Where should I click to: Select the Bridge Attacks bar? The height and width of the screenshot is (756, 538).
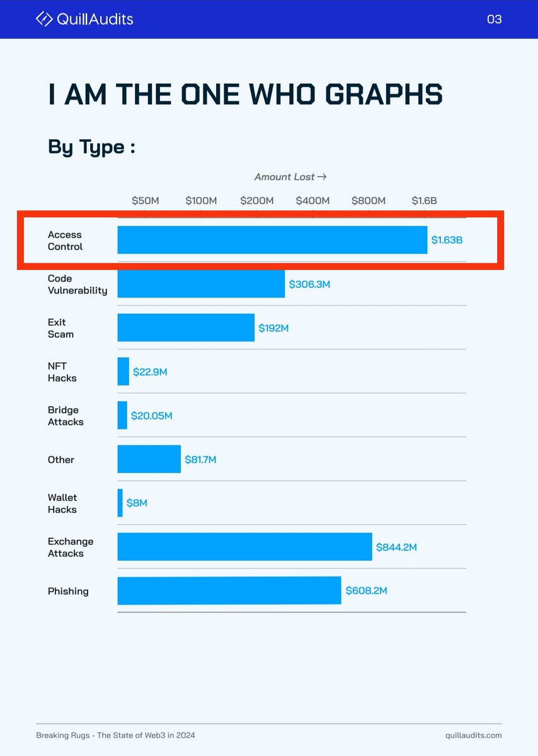pyautogui.click(x=122, y=415)
